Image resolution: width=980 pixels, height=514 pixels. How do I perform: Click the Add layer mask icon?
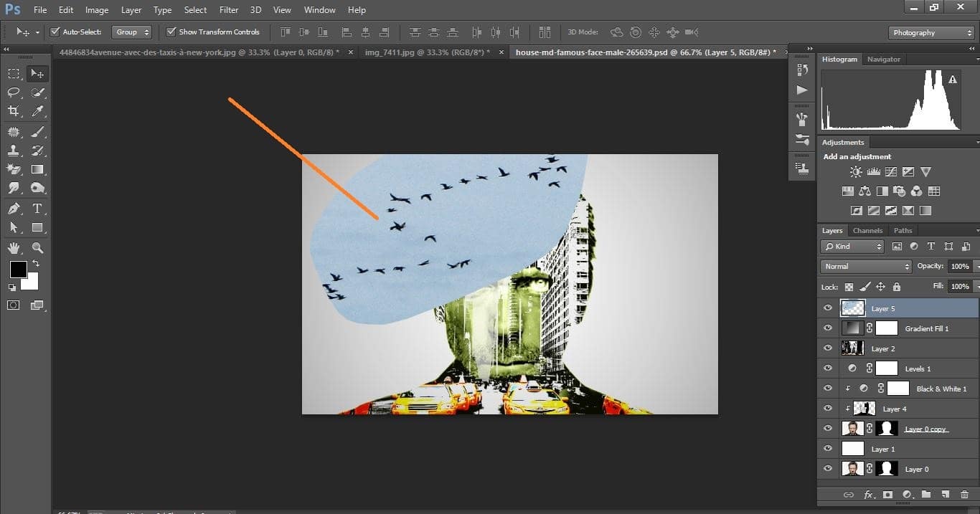pos(887,495)
